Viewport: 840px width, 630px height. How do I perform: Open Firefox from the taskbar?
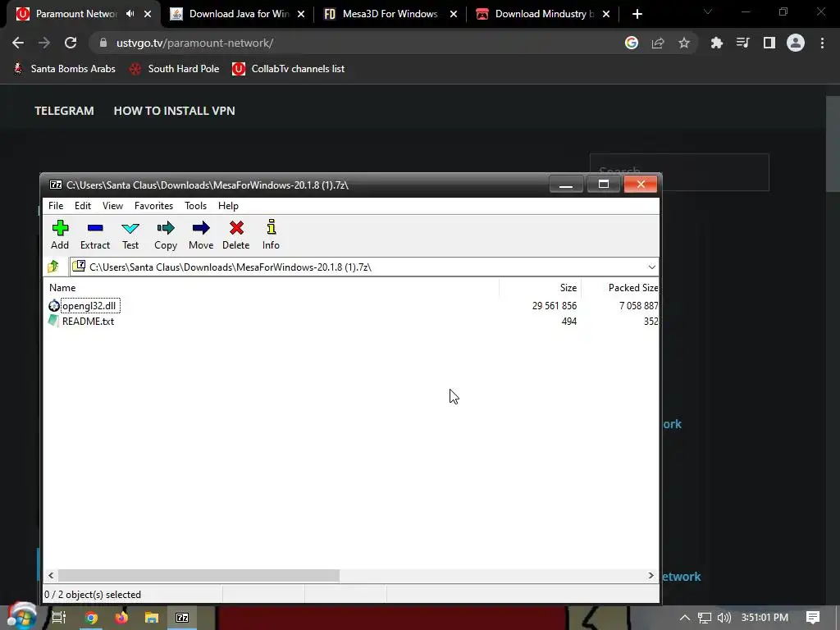(x=121, y=618)
